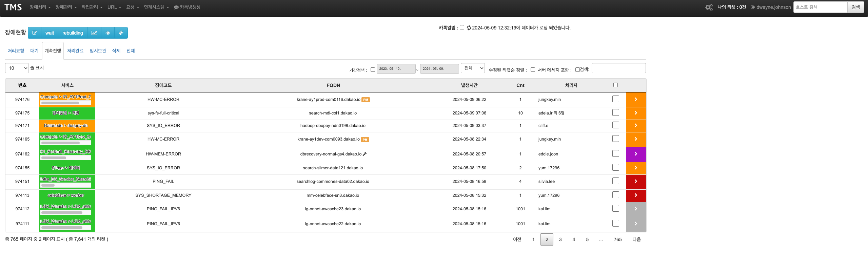Go to page 3 in pagination
This screenshot has width=868, height=253.
coord(560,239)
